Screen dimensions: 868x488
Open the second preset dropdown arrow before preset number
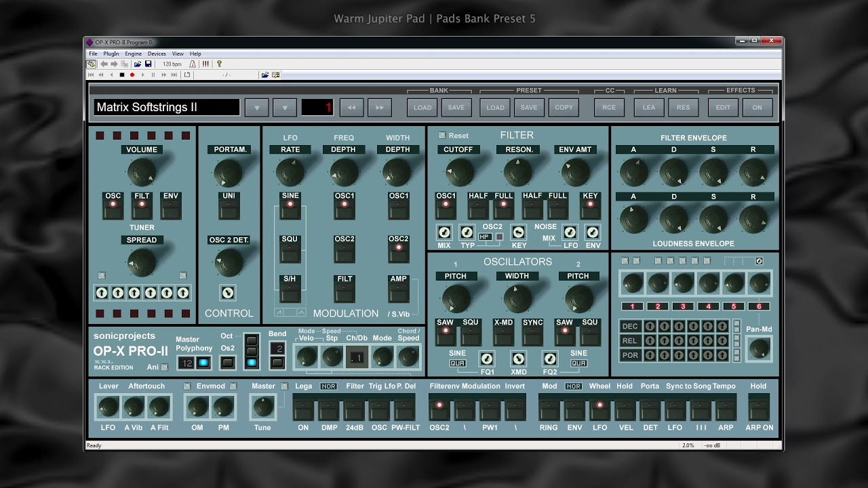pyautogui.click(x=285, y=107)
